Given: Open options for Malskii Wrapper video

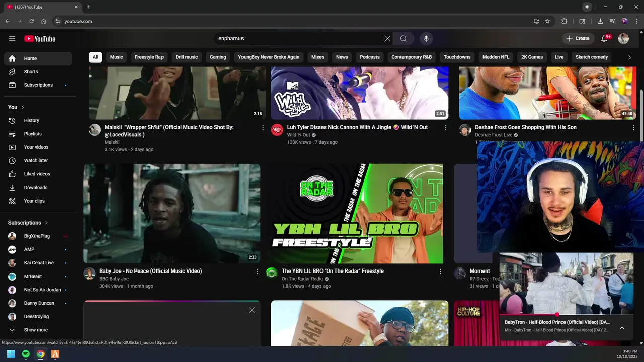Looking at the screenshot, I should coord(263,128).
